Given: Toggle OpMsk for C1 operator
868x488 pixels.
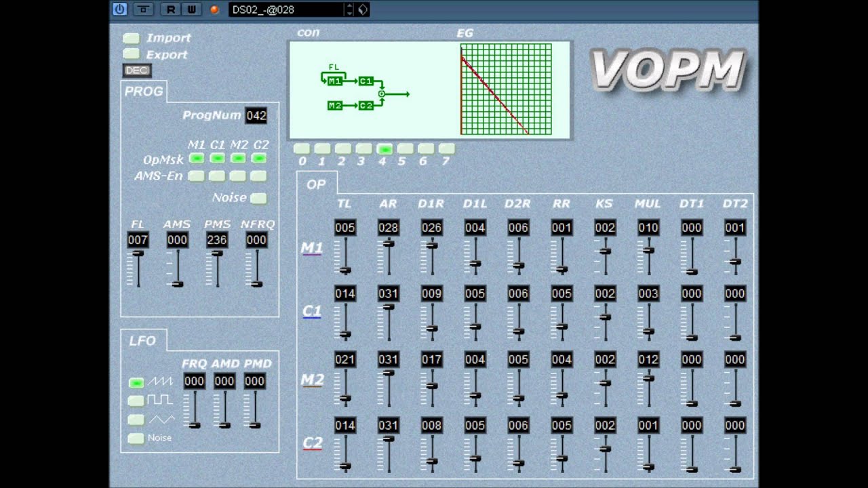Looking at the screenshot, I should coord(217,158).
